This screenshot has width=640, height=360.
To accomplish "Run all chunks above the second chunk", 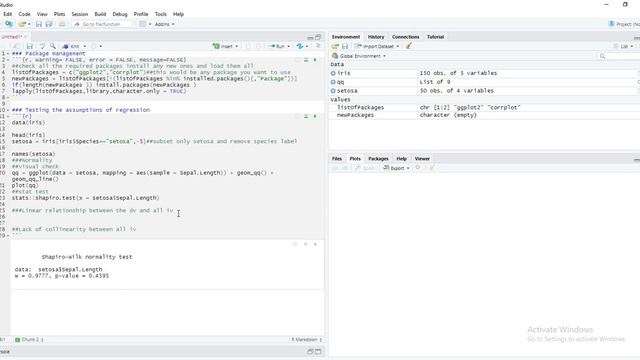I will (x=306, y=116).
